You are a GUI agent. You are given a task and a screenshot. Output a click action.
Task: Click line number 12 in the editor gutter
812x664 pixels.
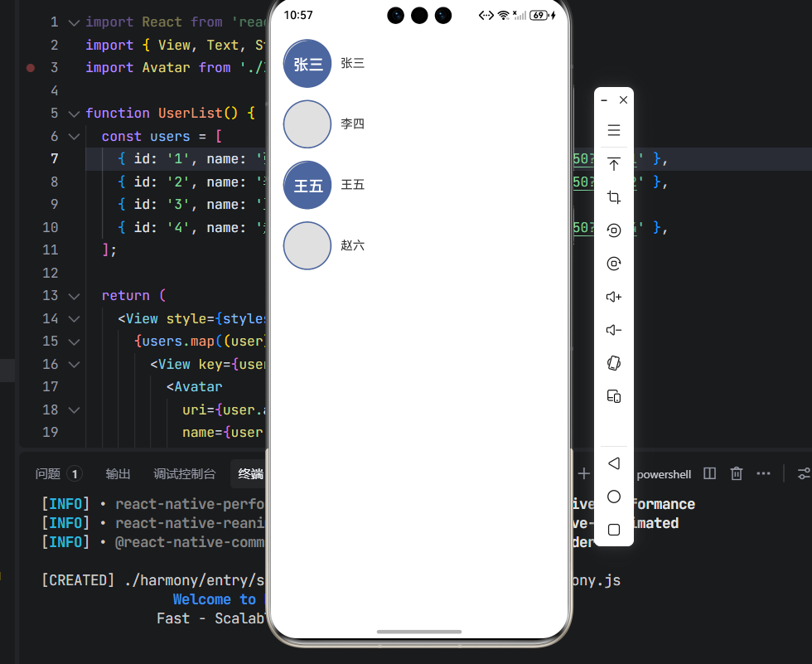pyautogui.click(x=51, y=273)
